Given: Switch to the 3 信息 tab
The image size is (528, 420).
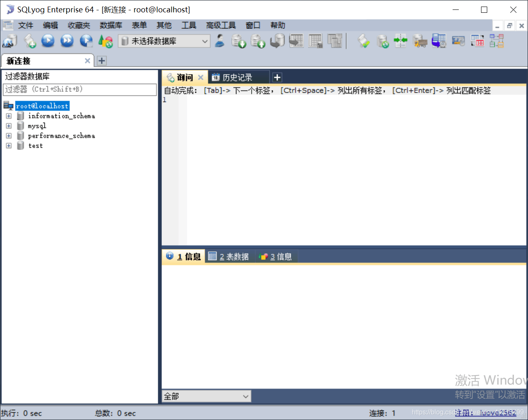Looking at the screenshot, I should click(276, 257).
